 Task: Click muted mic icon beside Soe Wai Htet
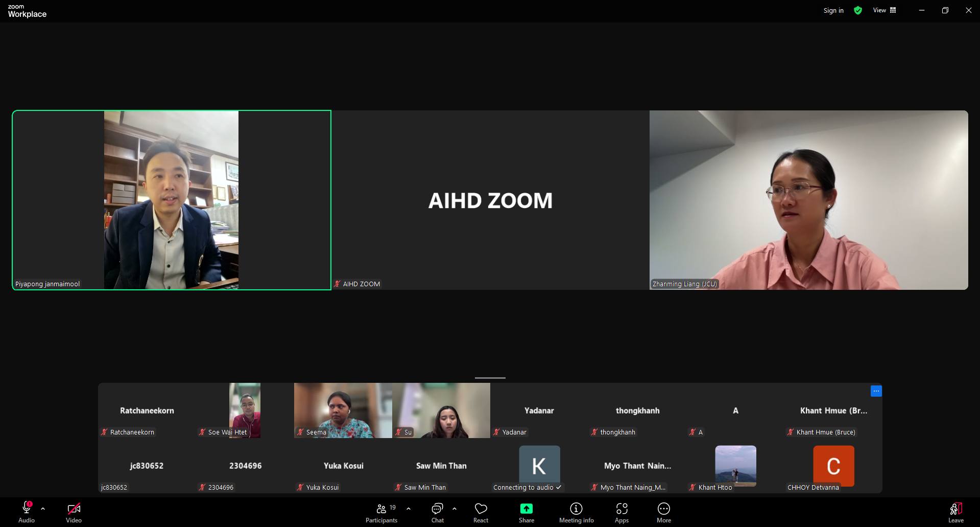[202, 432]
